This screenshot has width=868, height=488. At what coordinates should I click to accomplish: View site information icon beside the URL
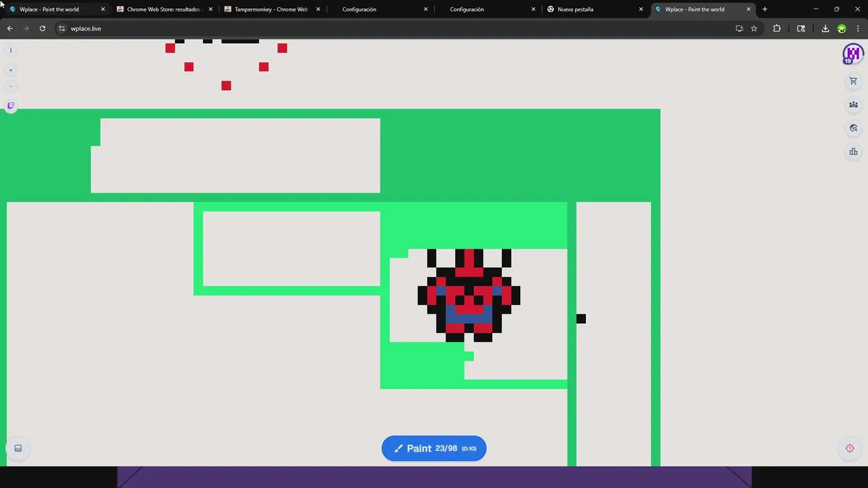click(62, 28)
